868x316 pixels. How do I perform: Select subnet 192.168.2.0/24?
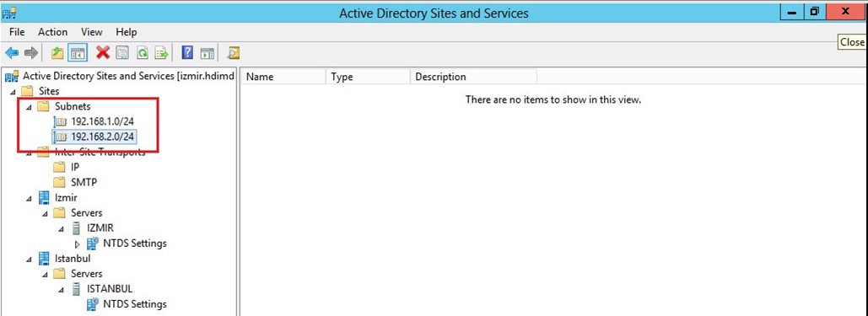click(x=102, y=137)
